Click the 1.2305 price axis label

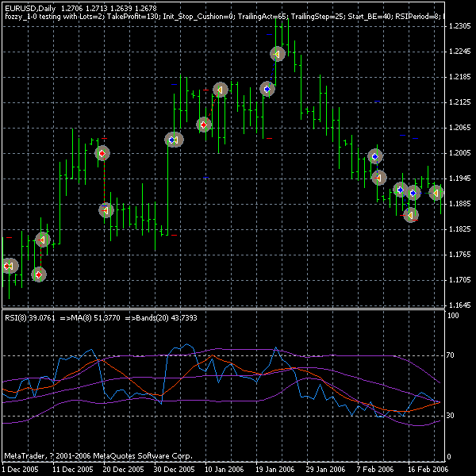(459, 26)
